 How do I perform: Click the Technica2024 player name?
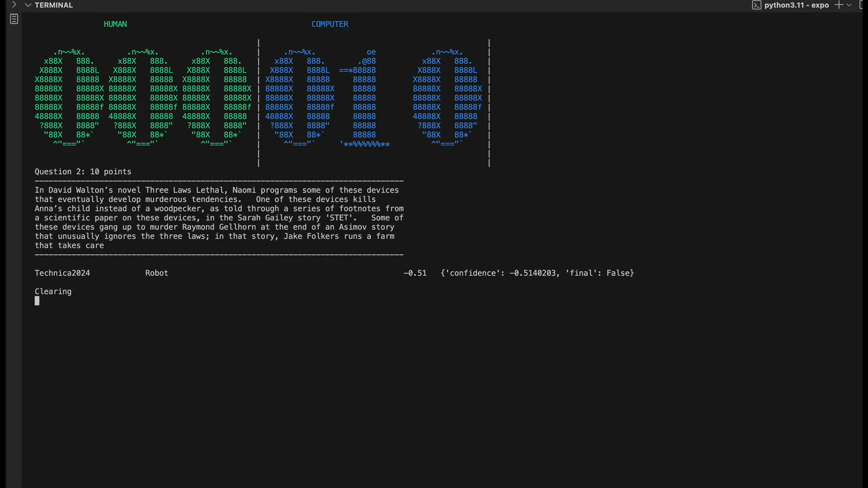pyautogui.click(x=62, y=273)
